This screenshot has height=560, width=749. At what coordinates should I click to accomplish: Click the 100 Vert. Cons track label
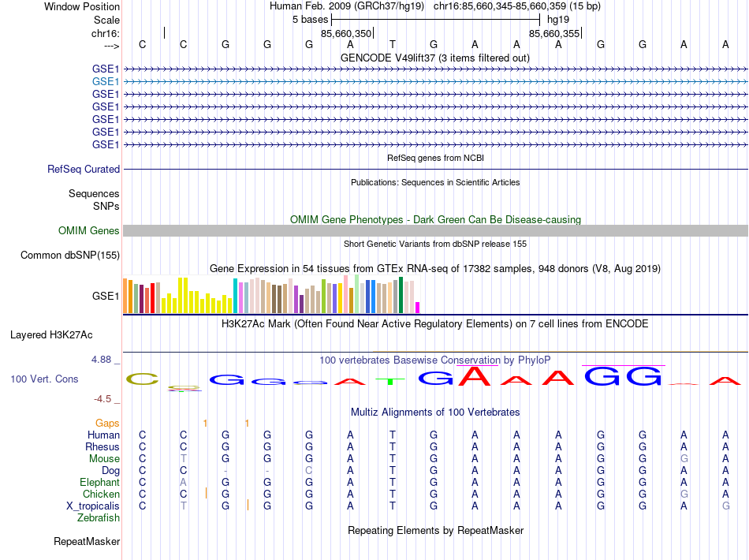(44, 379)
